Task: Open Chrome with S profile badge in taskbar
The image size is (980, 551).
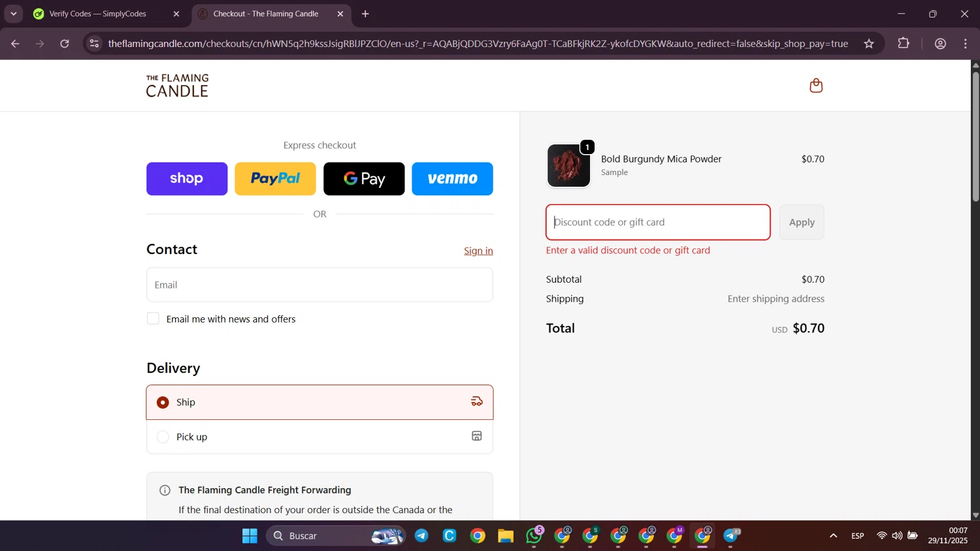Action: point(591,536)
